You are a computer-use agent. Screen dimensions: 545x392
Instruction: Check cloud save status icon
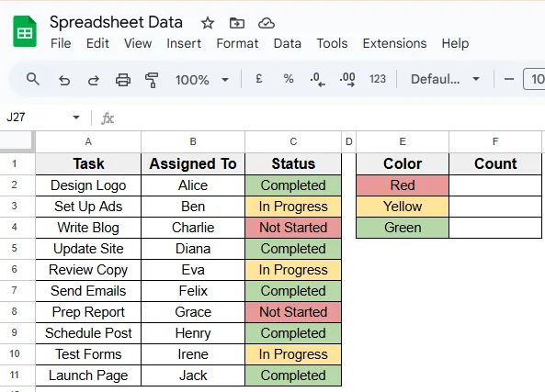tap(267, 23)
